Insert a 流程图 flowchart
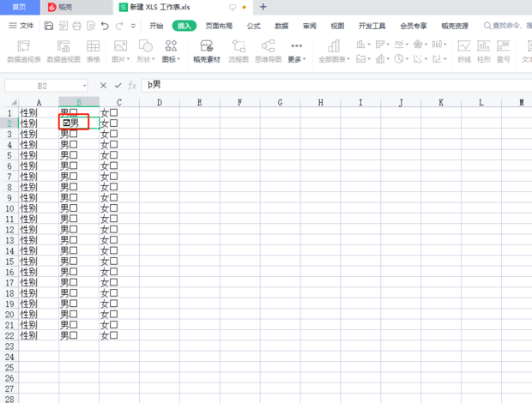Viewport: 532px width, 403px height. [239, 51]
